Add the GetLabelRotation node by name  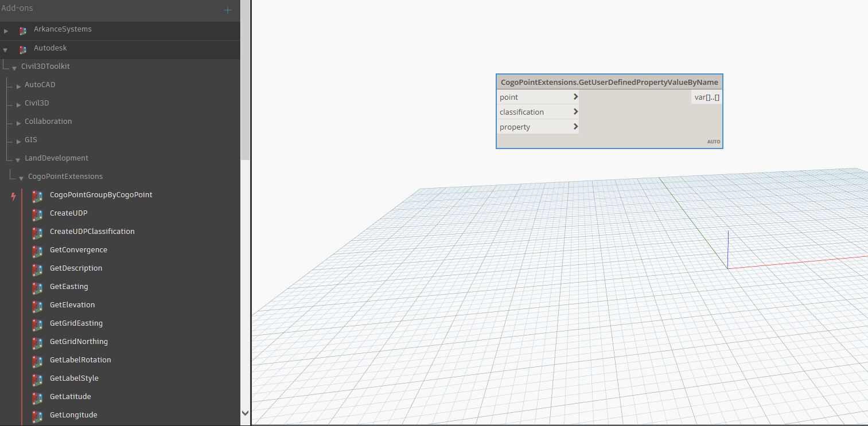(80, 360)
